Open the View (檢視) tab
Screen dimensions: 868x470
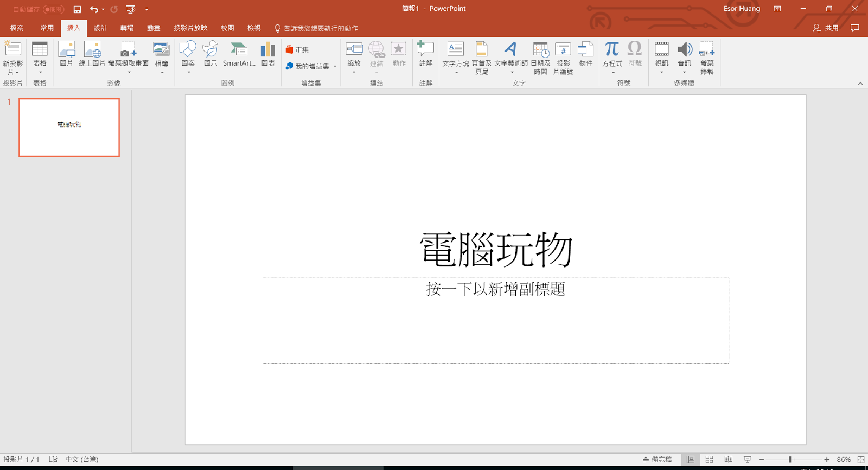pyautogui.click(x=254, y=28)
